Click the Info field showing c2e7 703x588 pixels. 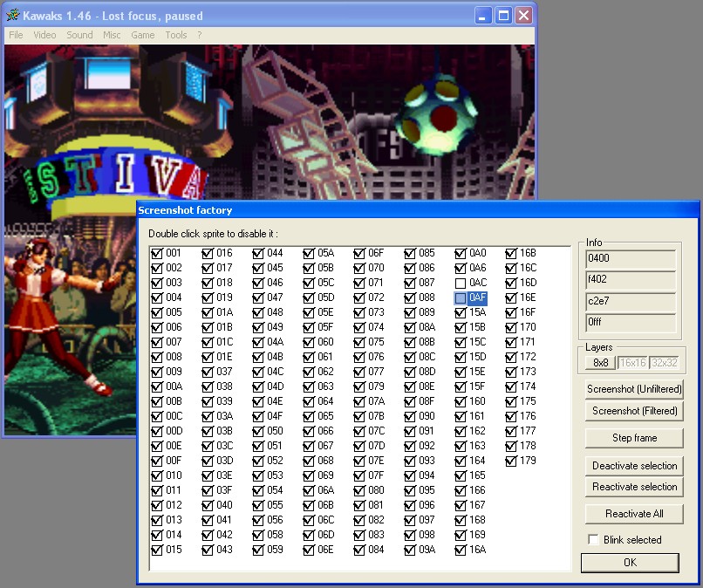(x=631, y=302)
